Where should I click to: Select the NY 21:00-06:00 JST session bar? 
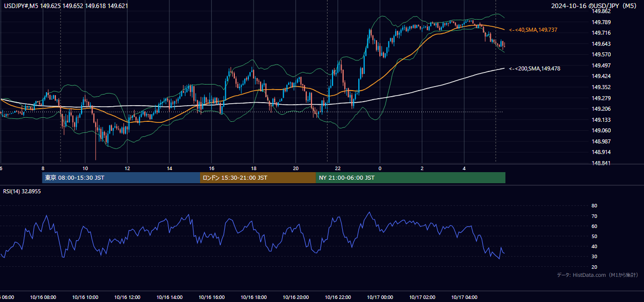pos(411,178)
